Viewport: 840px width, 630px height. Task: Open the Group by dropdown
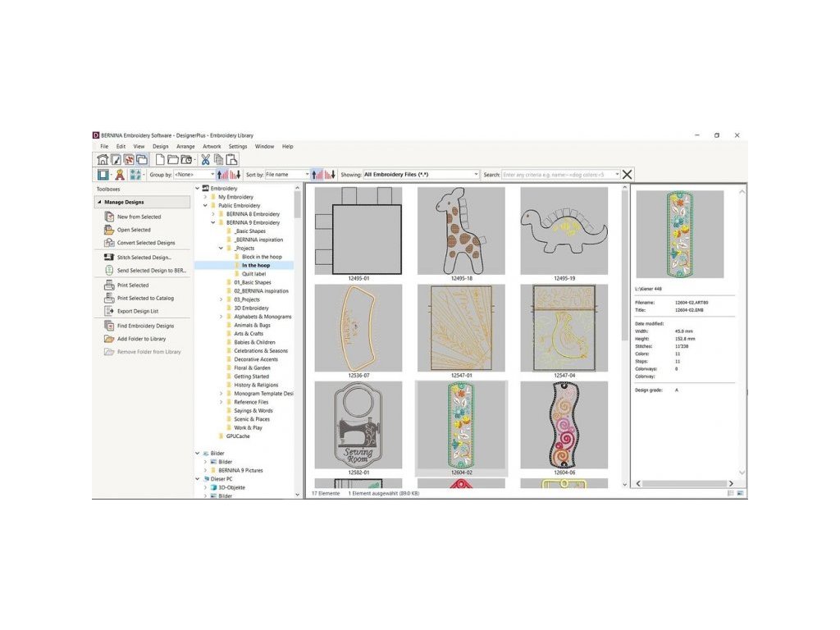tap(212, 175)
